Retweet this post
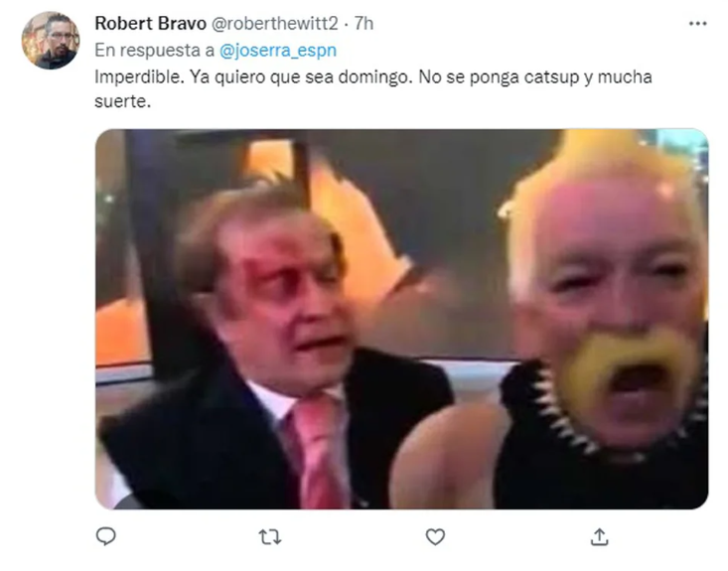This screenshot has height=571, width=728. pos(269,537)
